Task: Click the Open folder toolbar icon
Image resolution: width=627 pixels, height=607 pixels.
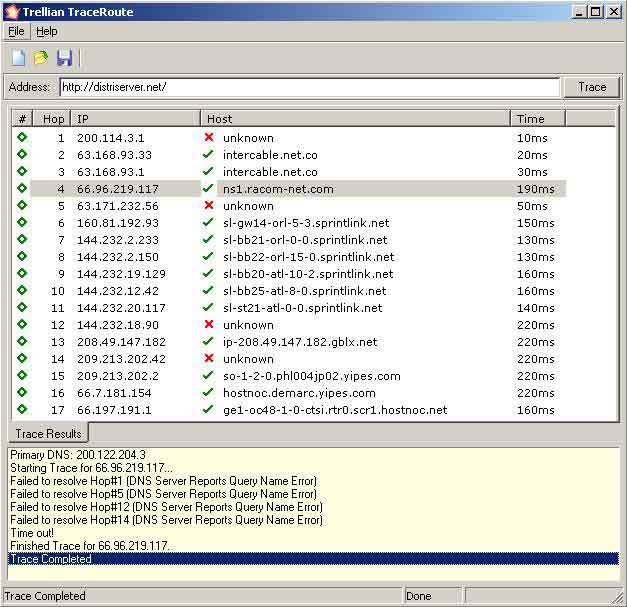Action: pos(41,58)
